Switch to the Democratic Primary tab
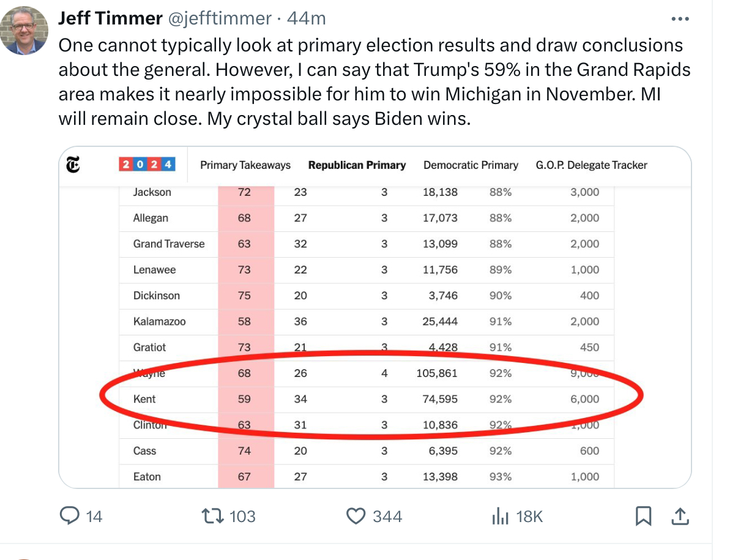 (x=471, y=165)
